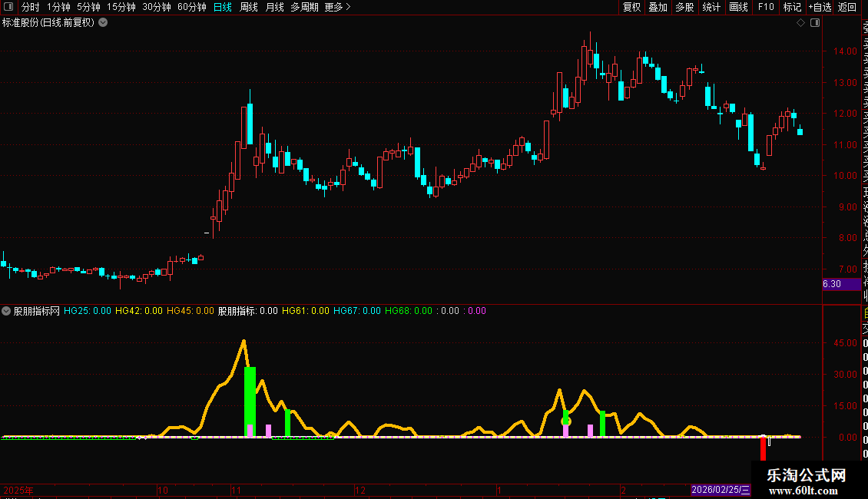Image resolution: width=868 pixels, height=499 pixels.
Task: Toggle the chart panel layout icon
Action: click(815, 23)
